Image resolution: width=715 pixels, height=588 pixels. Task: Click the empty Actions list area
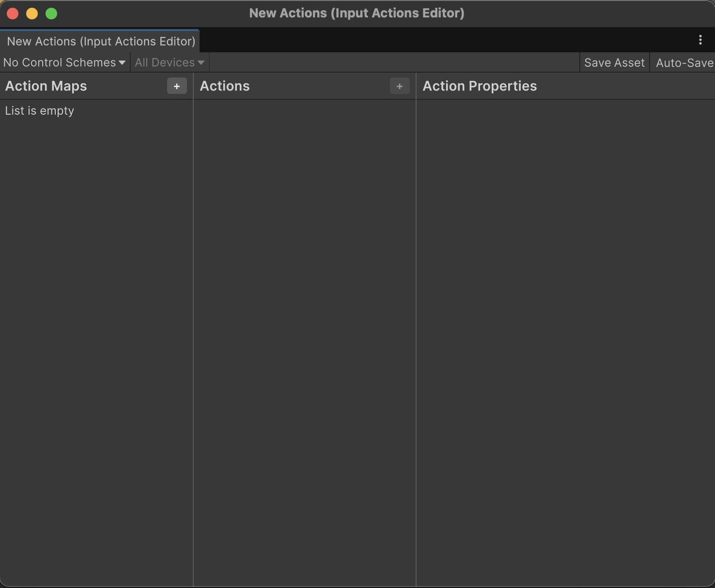[304, 339]
